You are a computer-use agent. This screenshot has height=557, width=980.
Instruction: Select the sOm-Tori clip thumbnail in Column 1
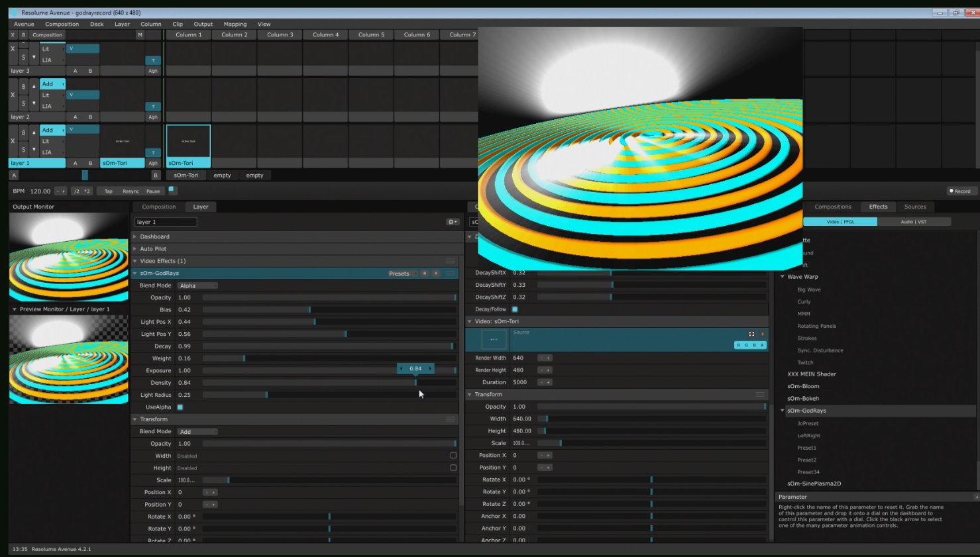(188, 141)
